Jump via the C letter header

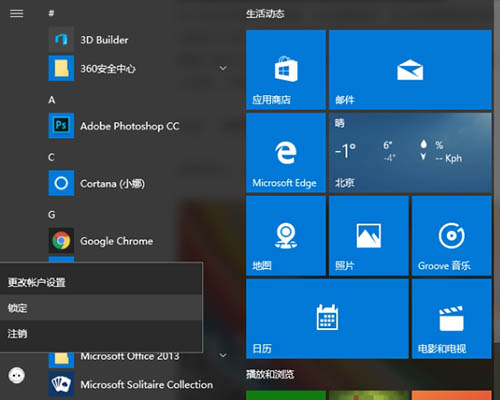(51, 157)
